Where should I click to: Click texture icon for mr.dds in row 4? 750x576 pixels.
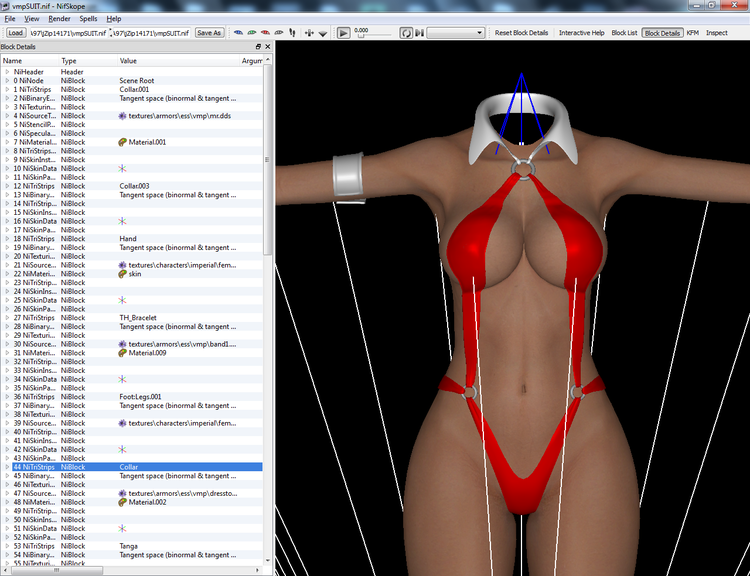(x=122, y=116)
